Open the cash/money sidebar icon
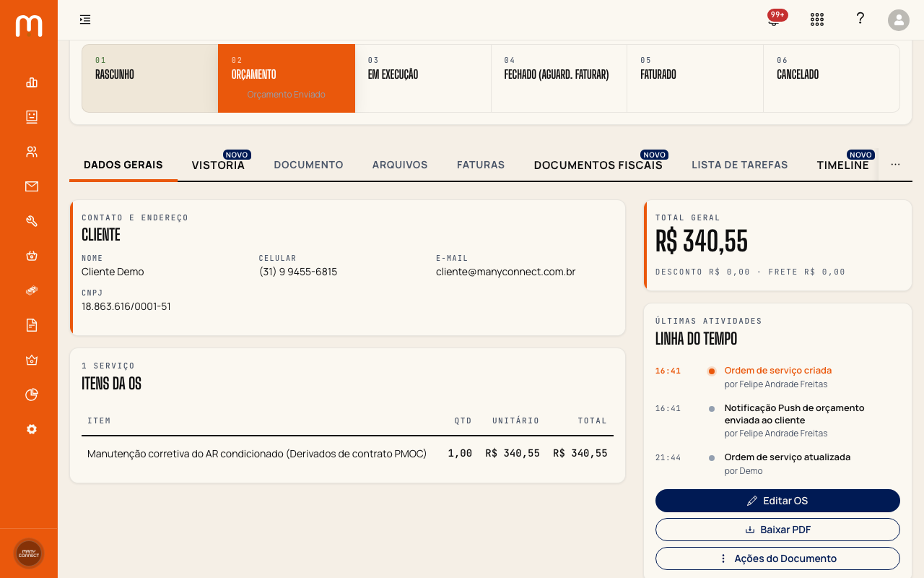The image size is (924, 578). click(x=32, y=290)
